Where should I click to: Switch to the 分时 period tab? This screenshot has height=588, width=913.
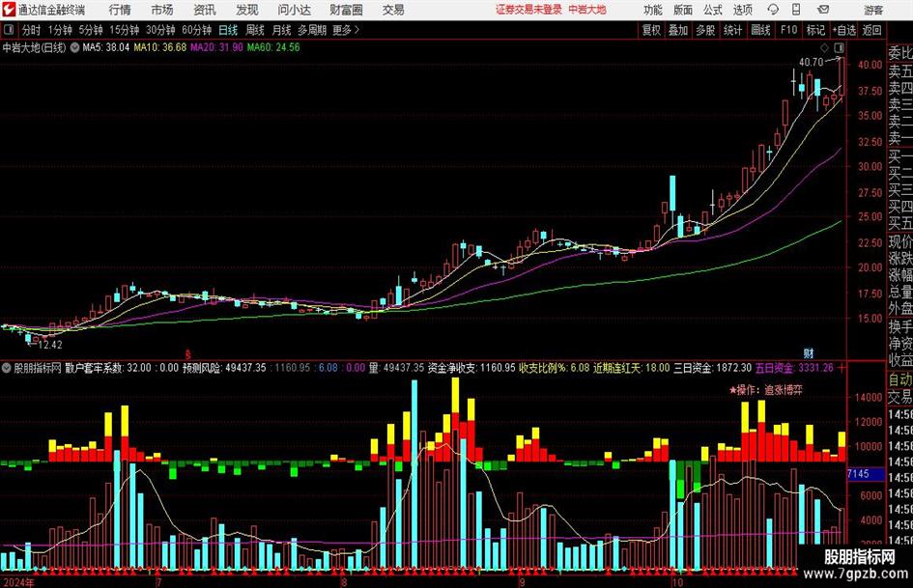pyautogui.click(x=32, y=30)
